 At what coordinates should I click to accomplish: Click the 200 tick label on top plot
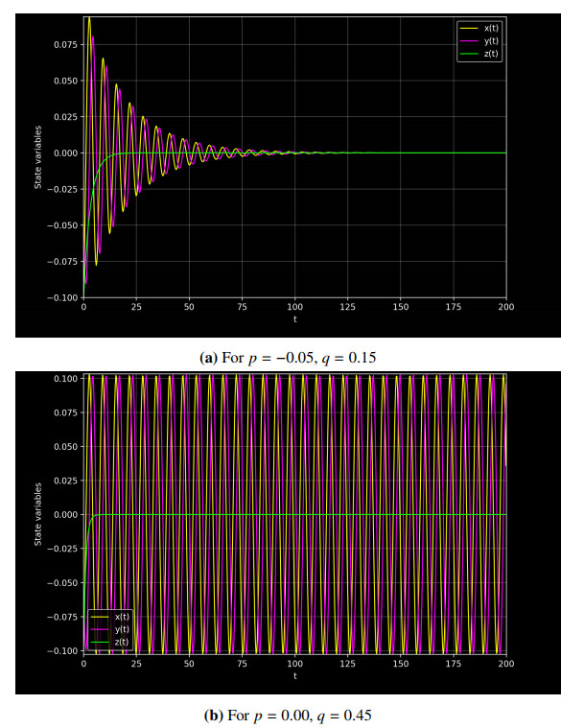(x=506, y=307)
